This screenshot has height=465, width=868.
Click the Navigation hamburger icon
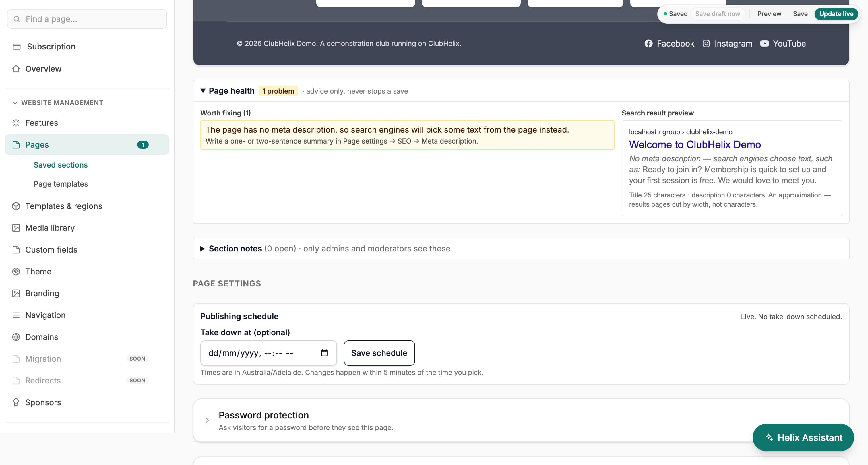pos(16,315)
